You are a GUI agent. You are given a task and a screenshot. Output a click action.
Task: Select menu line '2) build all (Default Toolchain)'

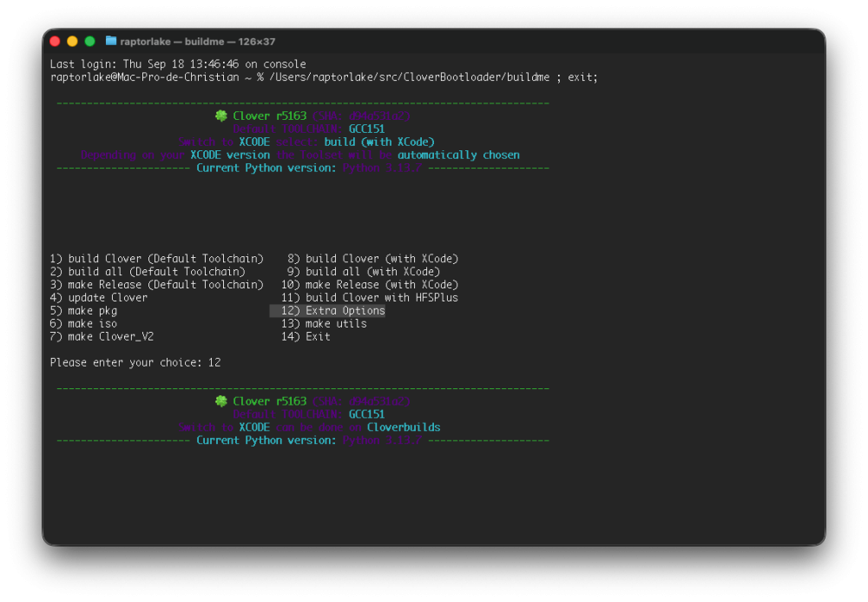coord(148,271)
